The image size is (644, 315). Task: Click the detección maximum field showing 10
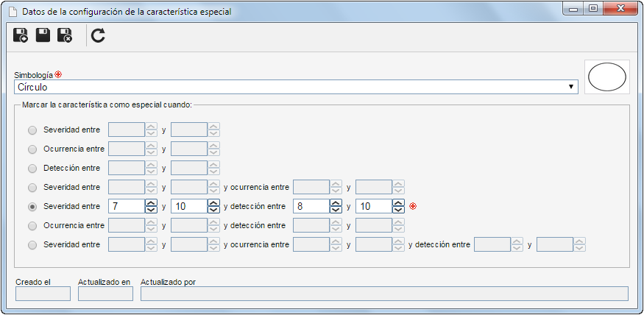click(374, 206)
